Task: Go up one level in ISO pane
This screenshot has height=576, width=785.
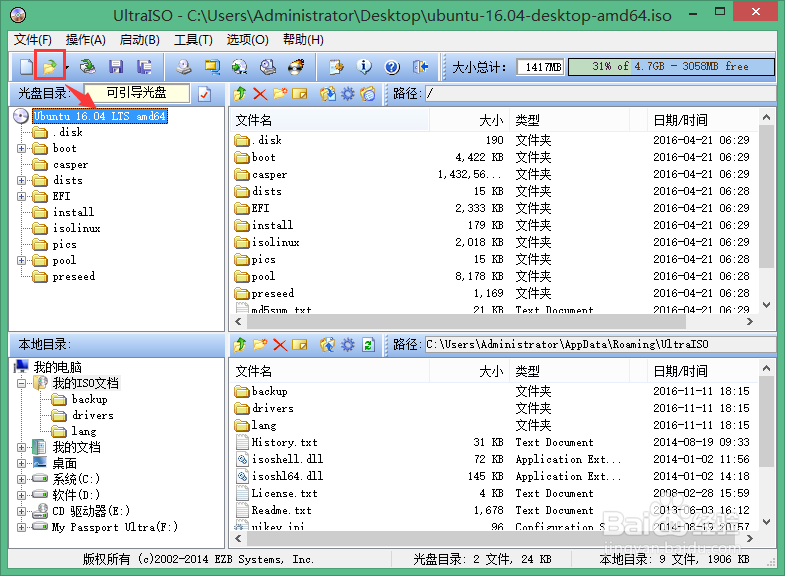Action: (x=240, y=94)
